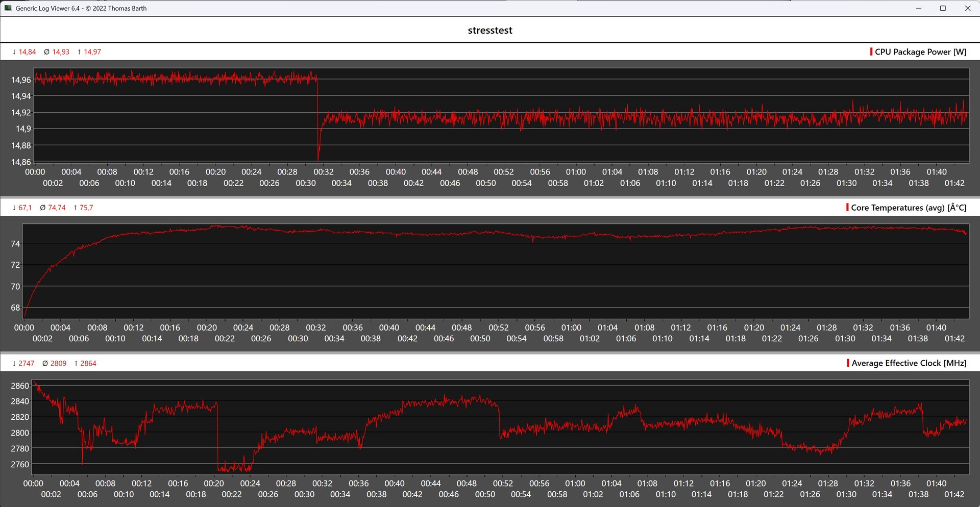Click the red Core Temperatures legend marker

[847, 208]
